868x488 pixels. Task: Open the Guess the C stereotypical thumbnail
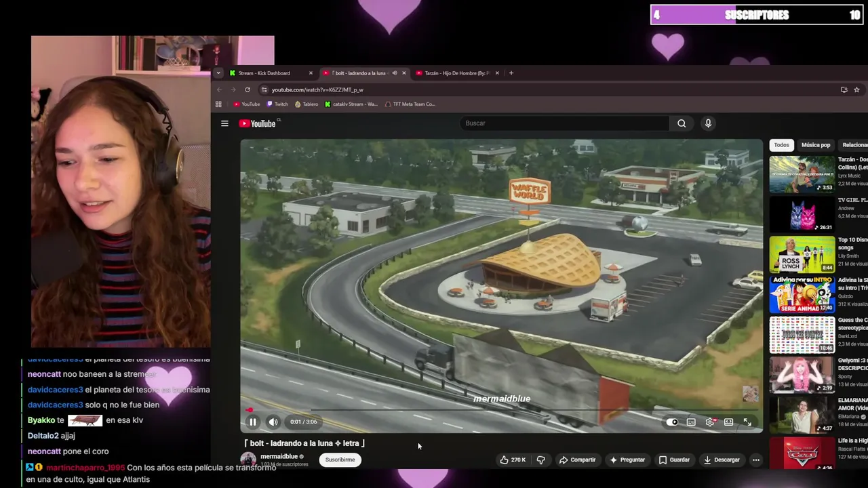point(802,334)
